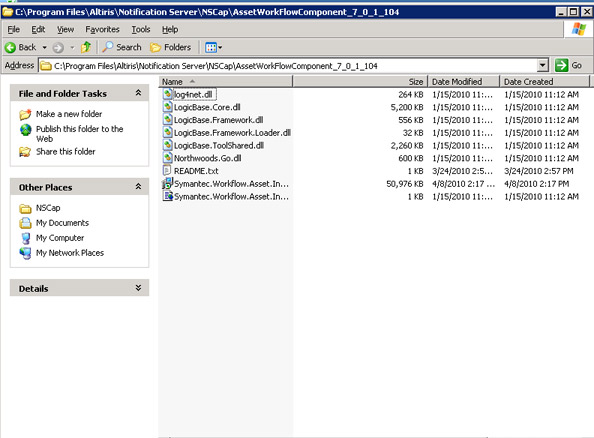Click the Publish this folder globe icon
The width and height of the screenshot is (594, 438).
25,130
